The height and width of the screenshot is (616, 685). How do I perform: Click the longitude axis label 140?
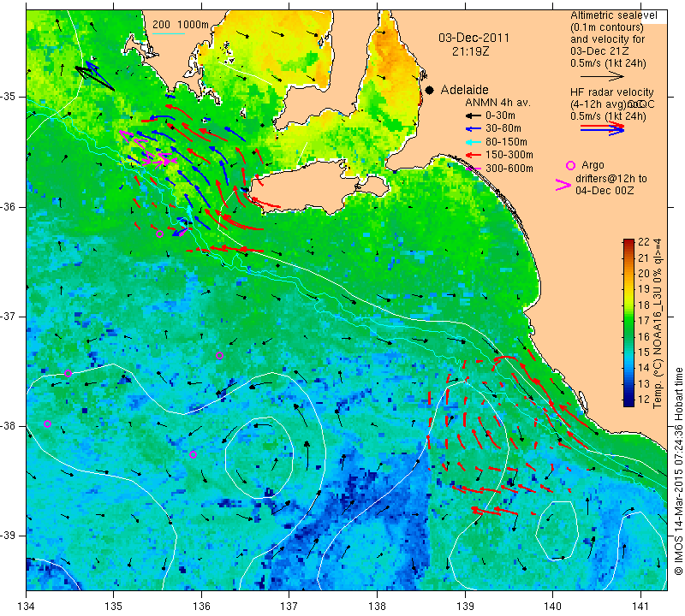tap(552, 606)
